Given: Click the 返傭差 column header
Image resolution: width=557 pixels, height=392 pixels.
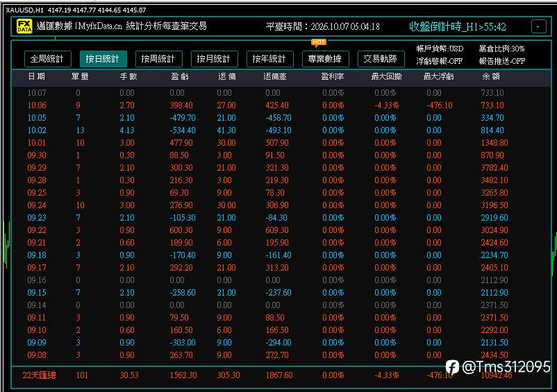Looking at the screenshot, I should 274,76.
